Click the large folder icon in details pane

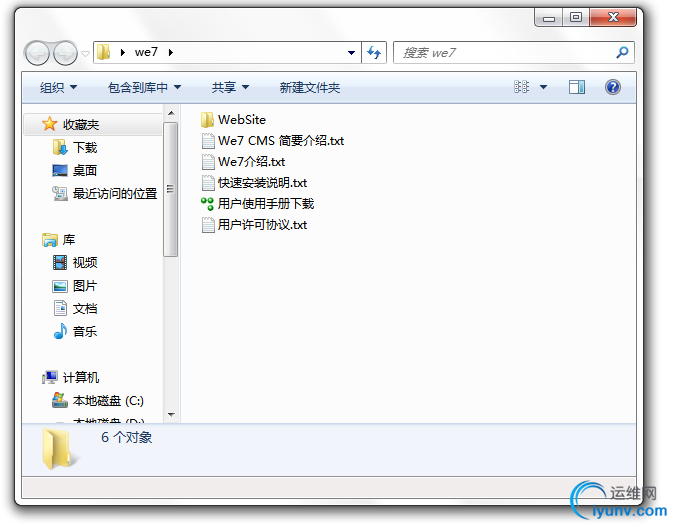pyautogui.click(x=60, y=449)
